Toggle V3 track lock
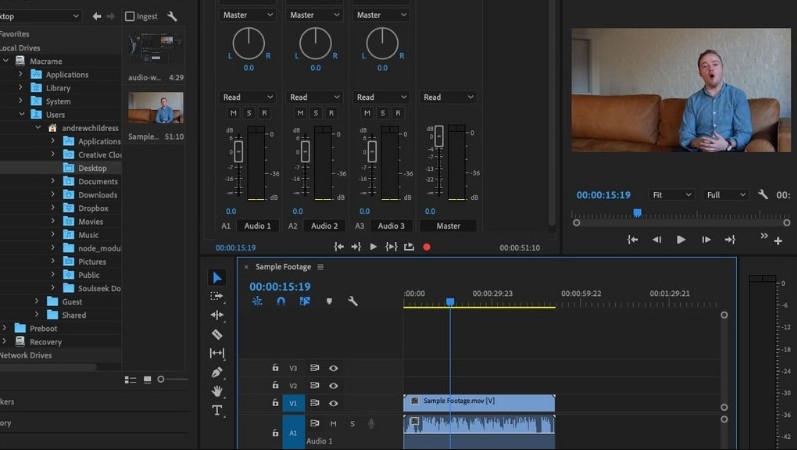This screenshot has height=450, width=797. point(275,368)
